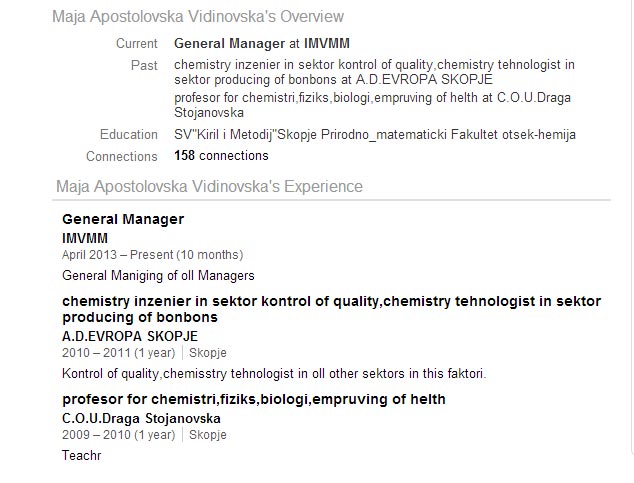Click Skopje location beside 2009 – 2010
The width and height of the screenshot is (634, 483).
click(x=208, y=435)
